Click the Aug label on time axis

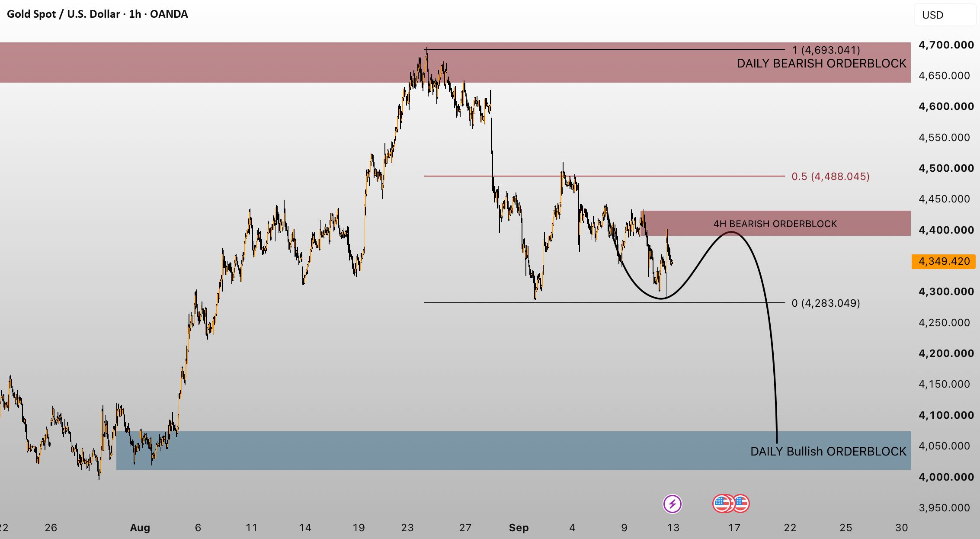point(140,528)
